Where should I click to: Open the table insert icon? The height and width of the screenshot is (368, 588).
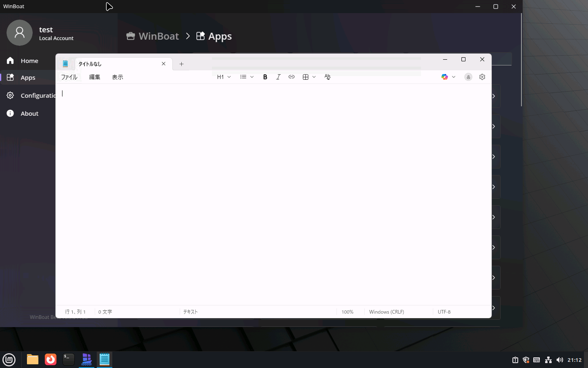click(306, 77)
